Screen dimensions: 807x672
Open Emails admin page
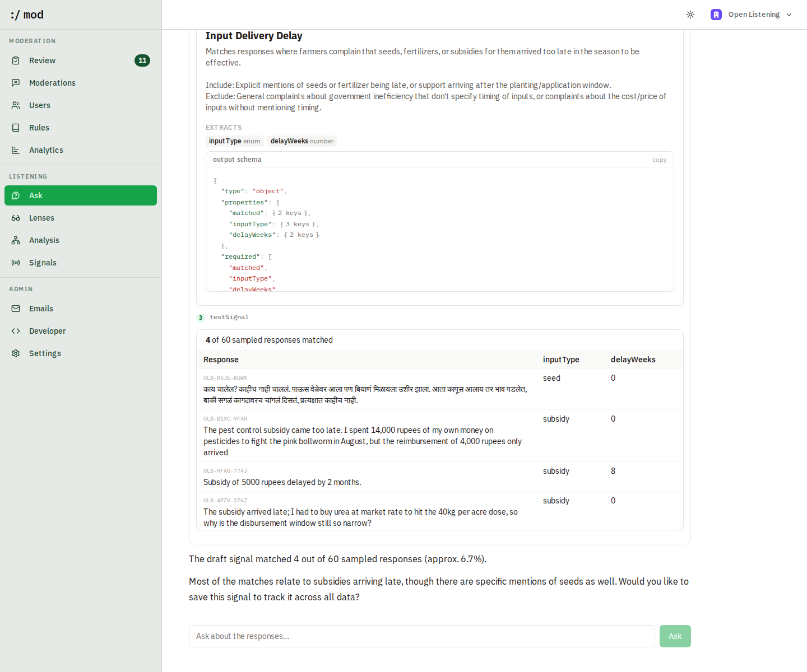coord(81,309)
